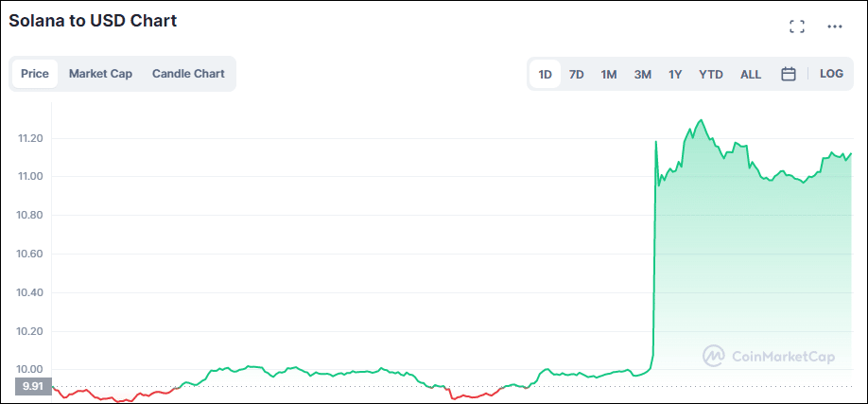Select the 1D time range
Screen dimensions: 868x404
(546, 74)
